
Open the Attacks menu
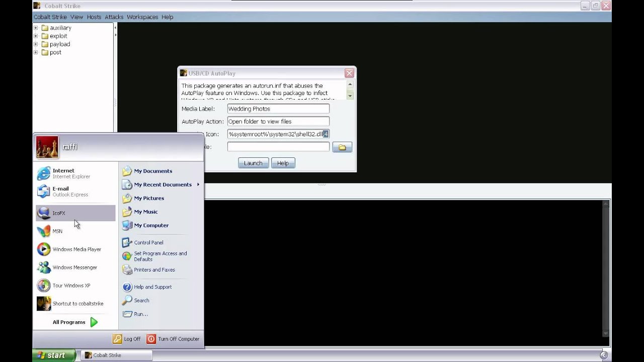[114, 17]
